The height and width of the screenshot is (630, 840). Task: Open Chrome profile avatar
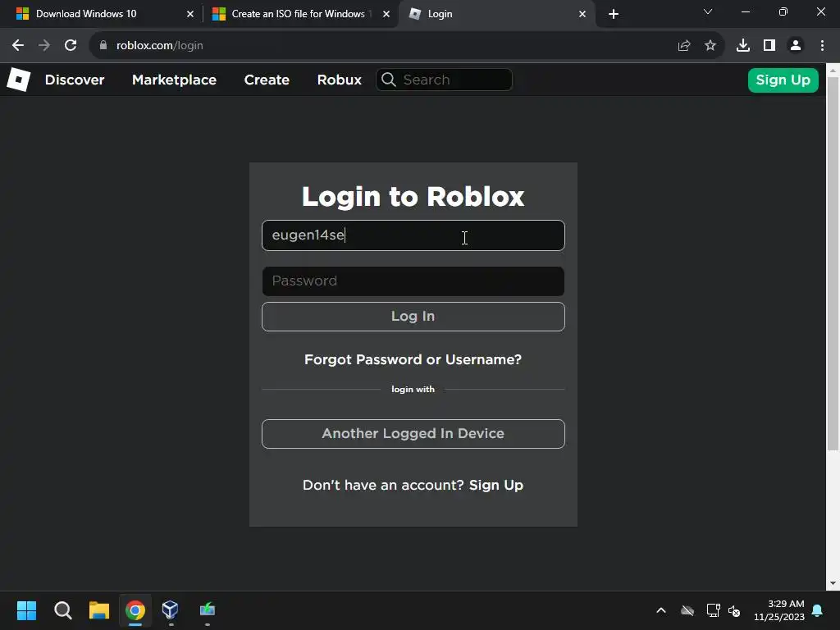point(796,46)
